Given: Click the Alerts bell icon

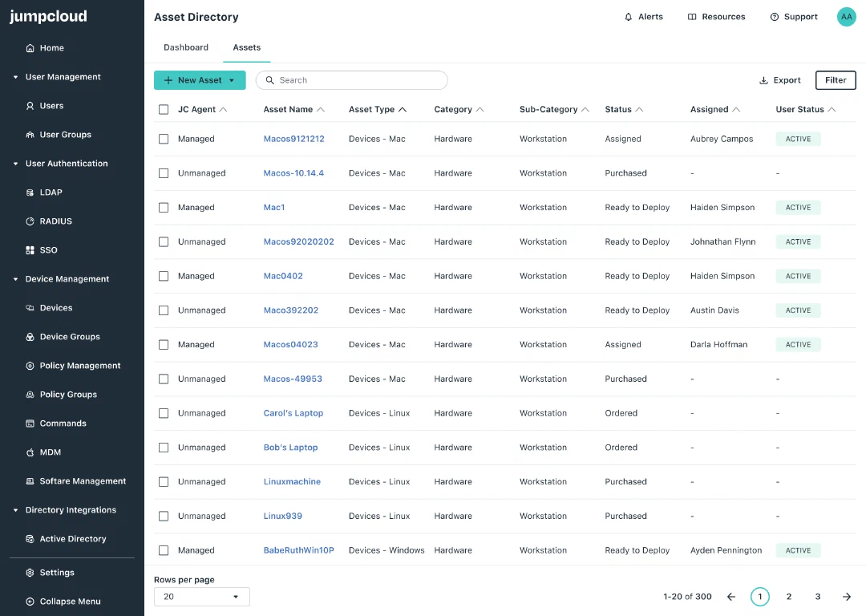Looking at the screenshot, I should coord(629,17).
